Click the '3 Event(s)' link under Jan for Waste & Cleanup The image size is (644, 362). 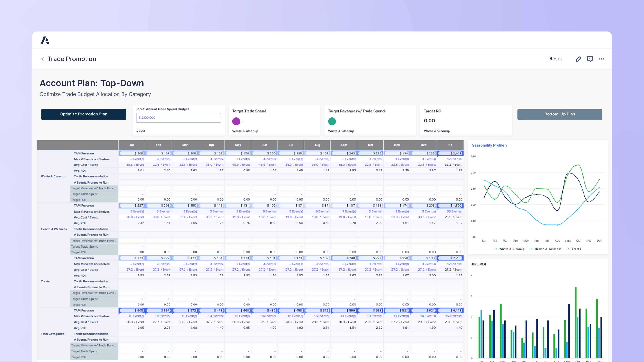pos(137,159)
